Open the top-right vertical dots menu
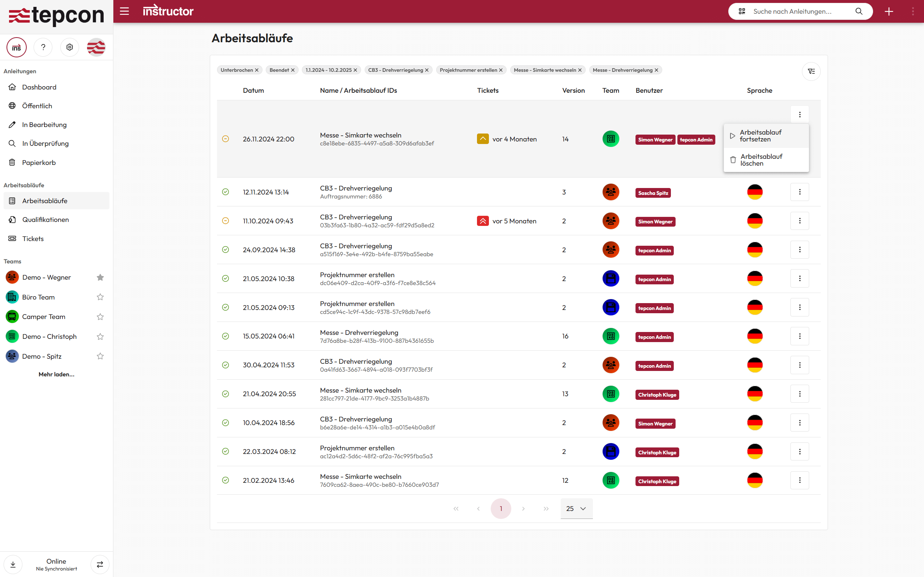 (x=912, y=12)
